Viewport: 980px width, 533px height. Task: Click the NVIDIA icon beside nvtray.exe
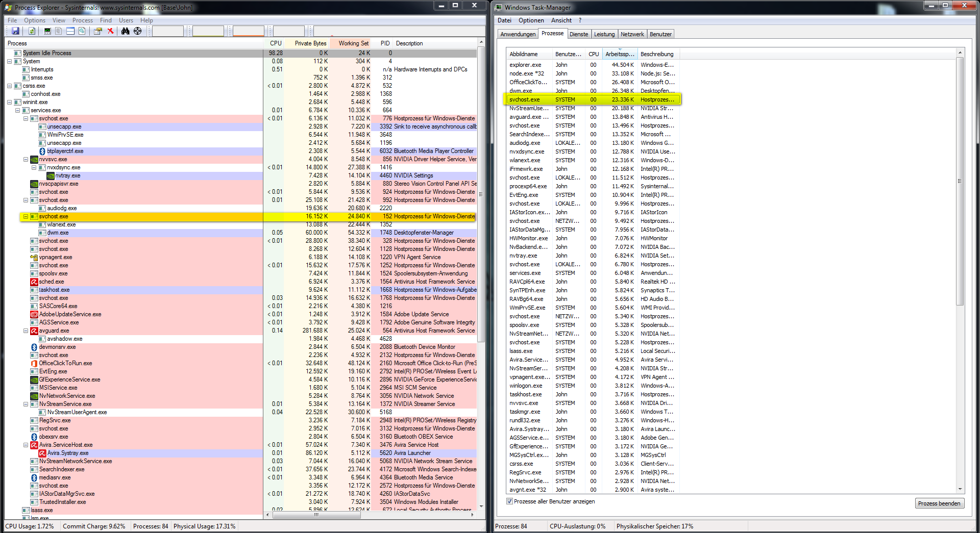[x=51, y=175]
